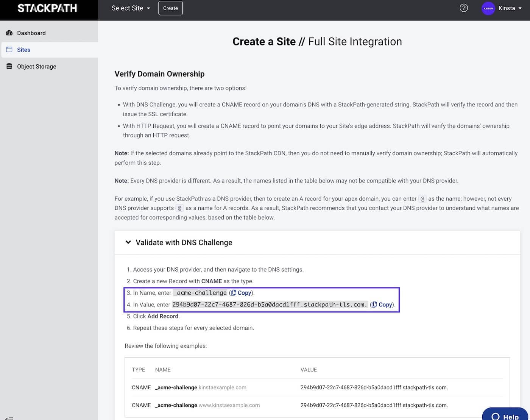The height and width of the screenshot is (420, 530).
Task: Click the highlighted CNAME value string
Action: (270, 304)
